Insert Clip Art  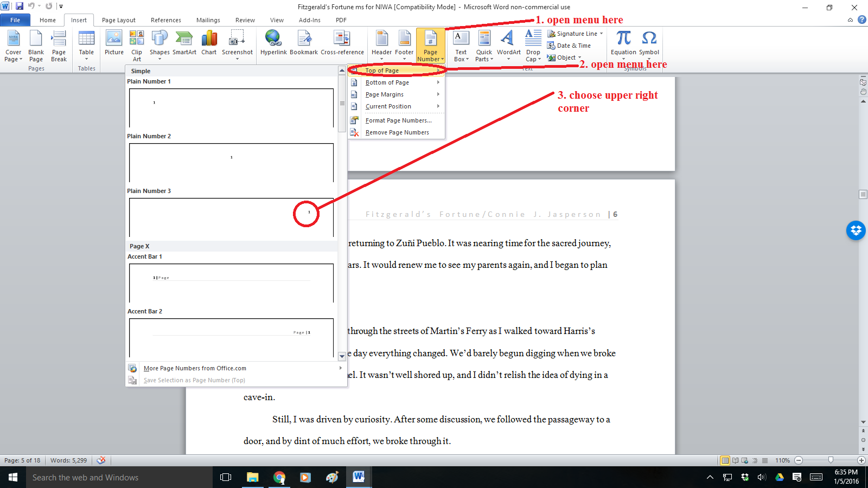pyautogui.click(x=137, y=43)
